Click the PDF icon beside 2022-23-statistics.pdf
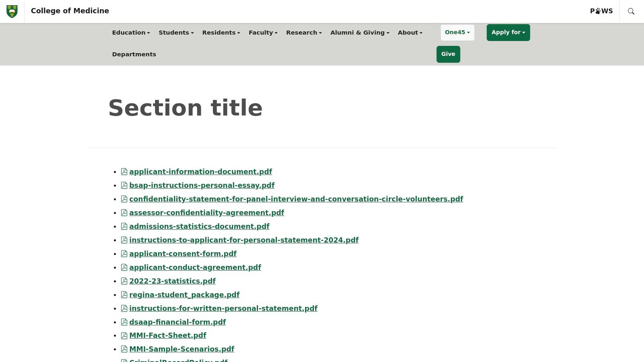 [124, 281]
